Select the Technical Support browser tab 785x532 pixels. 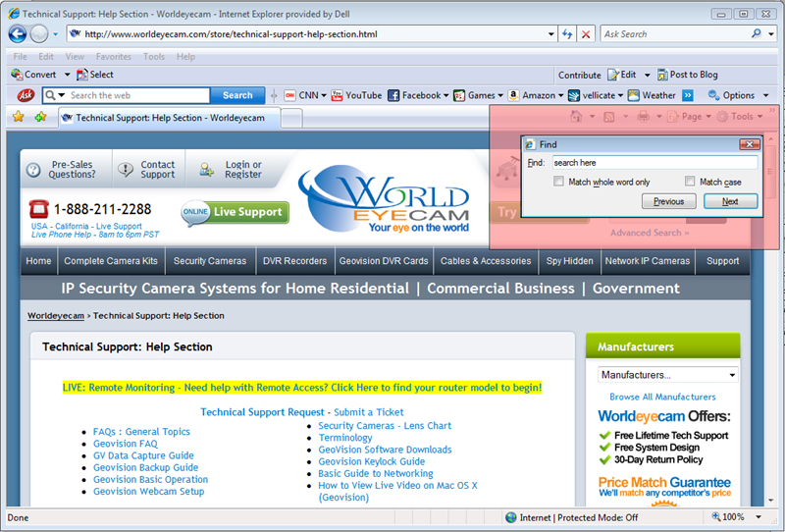pyautogui.click(x=169, y=118)
